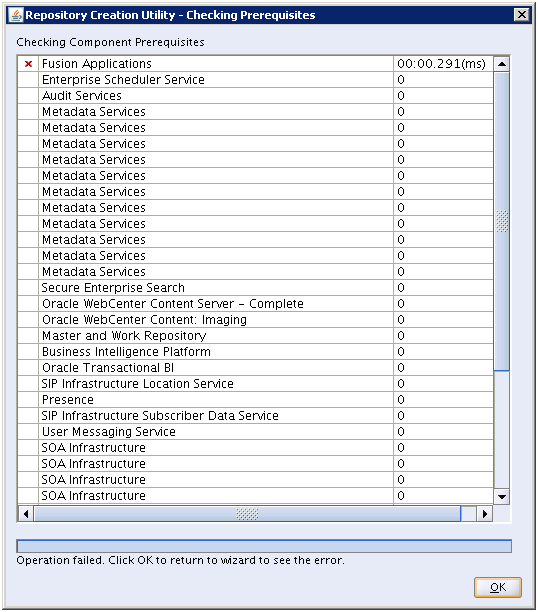The height and width of the screenshot is (612, 538).
Task: Click the Operation failed status message
Action: click(180, 560)
